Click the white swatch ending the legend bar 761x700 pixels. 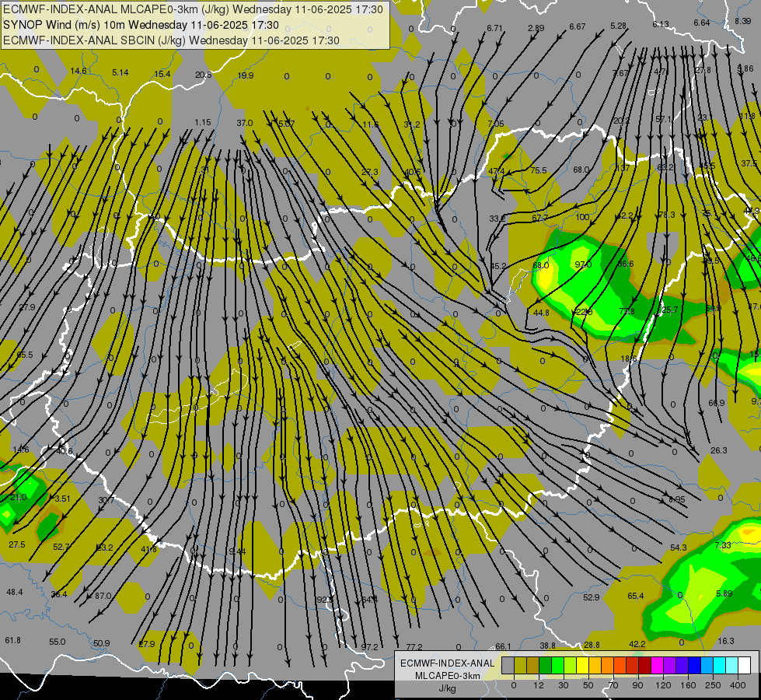coord(745,665)
